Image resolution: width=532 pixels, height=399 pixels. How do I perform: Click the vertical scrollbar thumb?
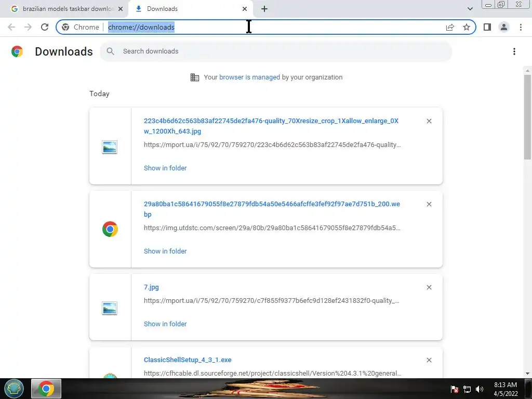tap(527, 117)
